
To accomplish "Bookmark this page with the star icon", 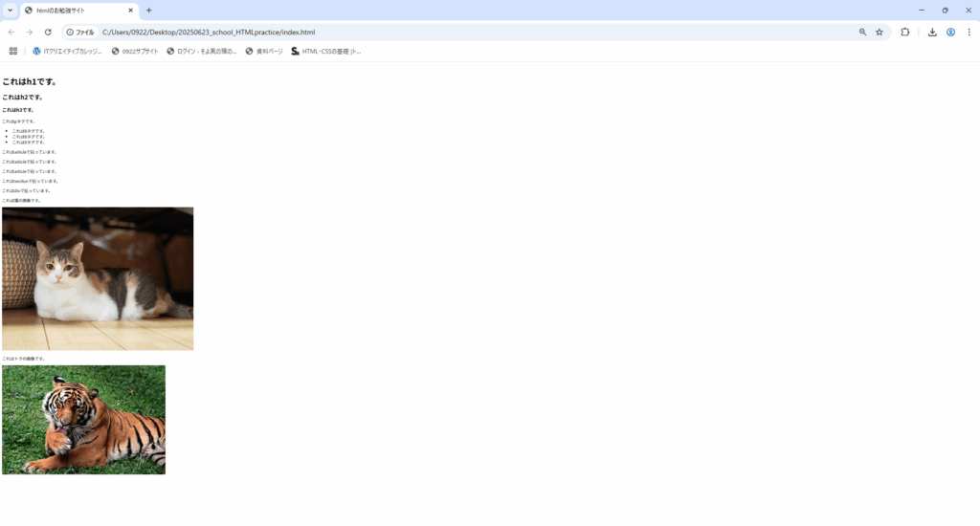I will tap(879, 32).
